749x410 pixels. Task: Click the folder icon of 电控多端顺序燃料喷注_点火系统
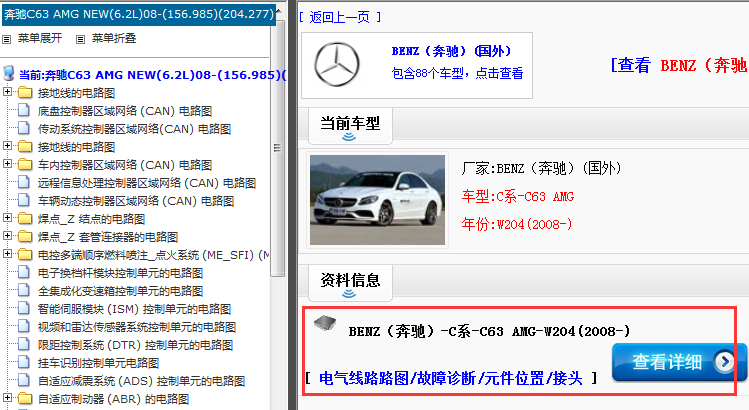pos(25,255)
